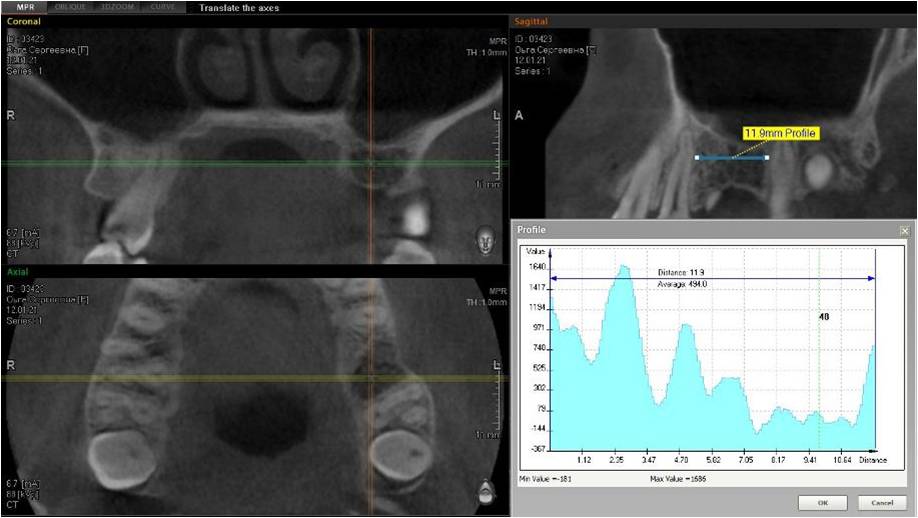Close the Profile dialog with X
918x518 pixels.
(x=905, y=231)
